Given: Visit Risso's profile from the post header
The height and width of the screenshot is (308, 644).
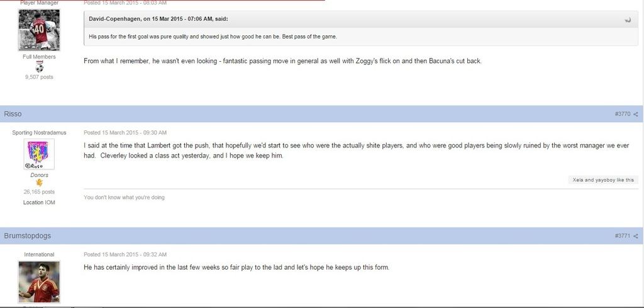Looking at the screenshot, I should pyautogui.click(x=13, y=114).
